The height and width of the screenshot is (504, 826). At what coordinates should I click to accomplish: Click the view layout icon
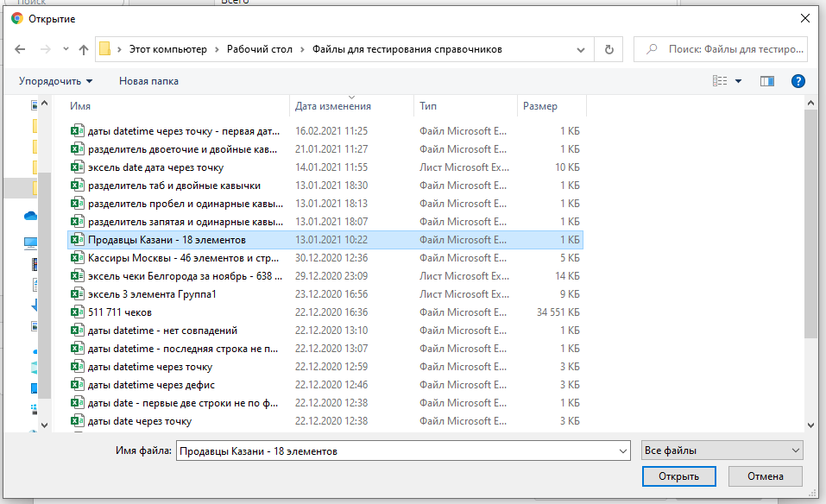[x=720, y=81]
